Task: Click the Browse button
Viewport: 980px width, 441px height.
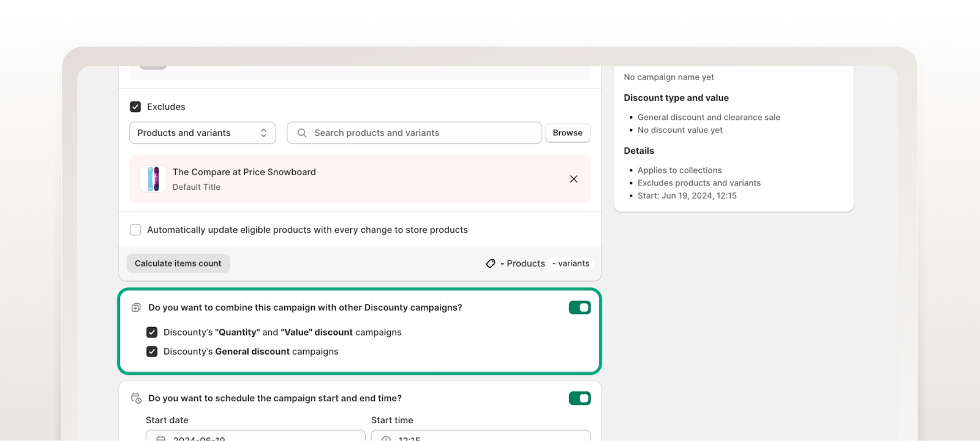Action: click(x=568, y=133)
